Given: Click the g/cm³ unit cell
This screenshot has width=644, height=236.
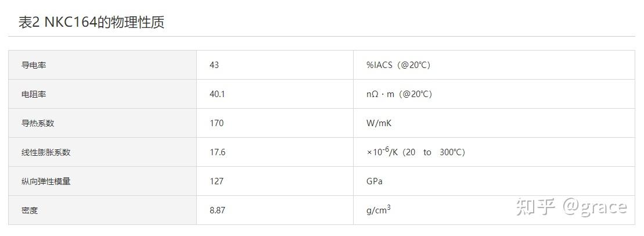Looking at the screenshot, I should tap(378, 210).
